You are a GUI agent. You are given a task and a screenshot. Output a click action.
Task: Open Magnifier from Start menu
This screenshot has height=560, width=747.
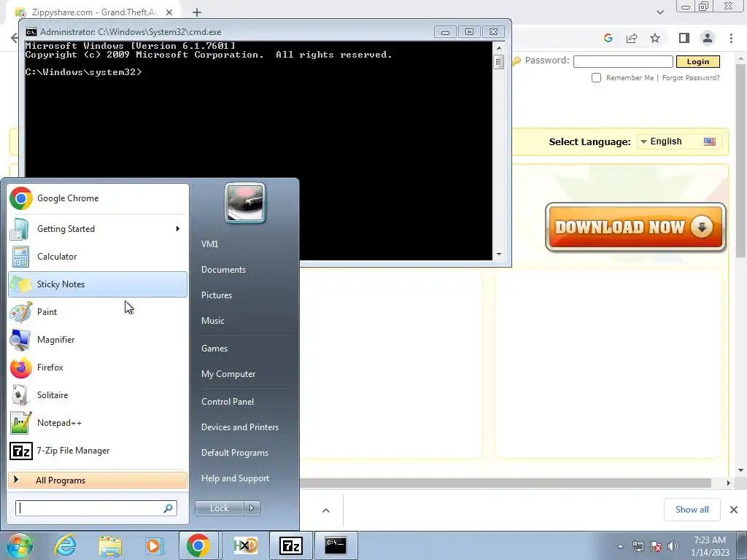point(98,340)
